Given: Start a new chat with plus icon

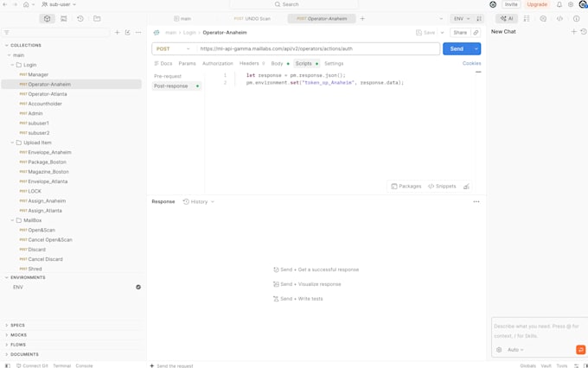Looking at the screenshot, I should pyautogui.click(x=573, y=32).
